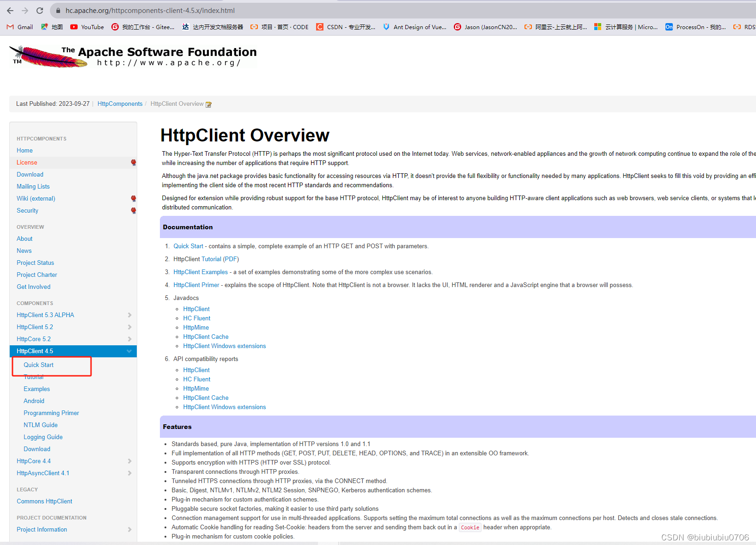
Task: Open the News sidebar item
Action: point(24,251)
